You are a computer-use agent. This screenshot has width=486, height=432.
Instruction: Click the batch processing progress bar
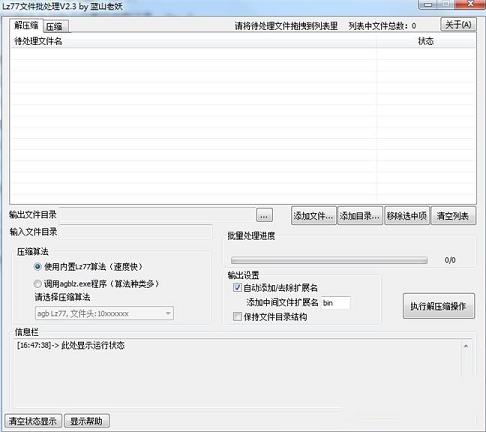[x=329, y=260]
